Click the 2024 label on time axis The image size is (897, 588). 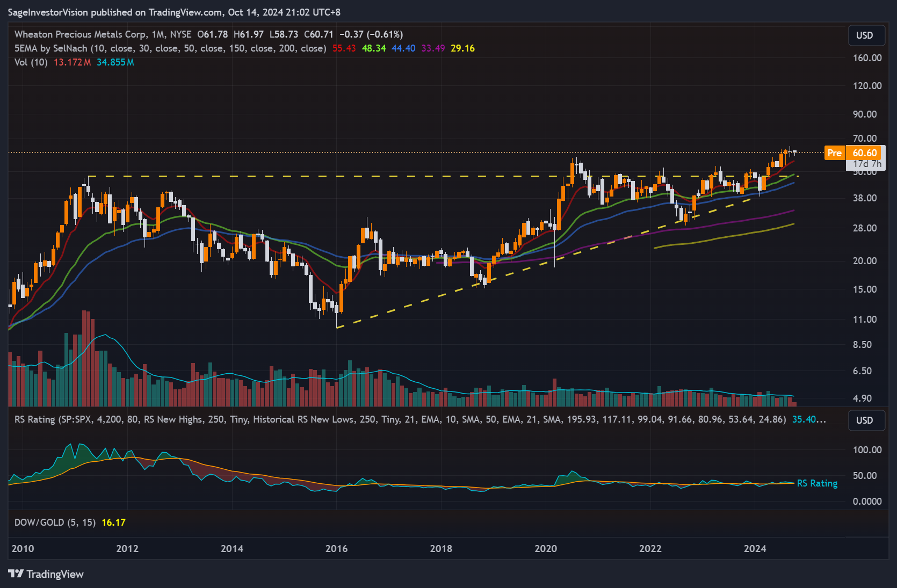point(755,549)
